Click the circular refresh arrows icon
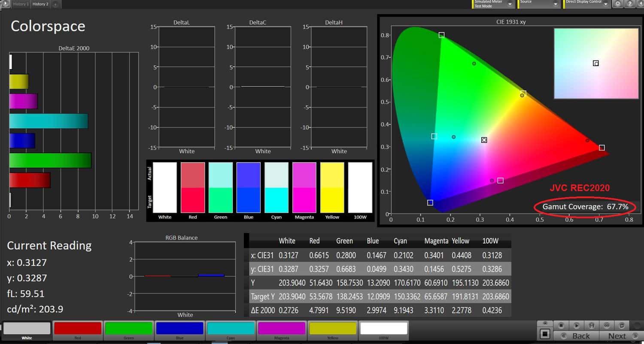Viewport: 644px width, 344px height. pos(622,326)
